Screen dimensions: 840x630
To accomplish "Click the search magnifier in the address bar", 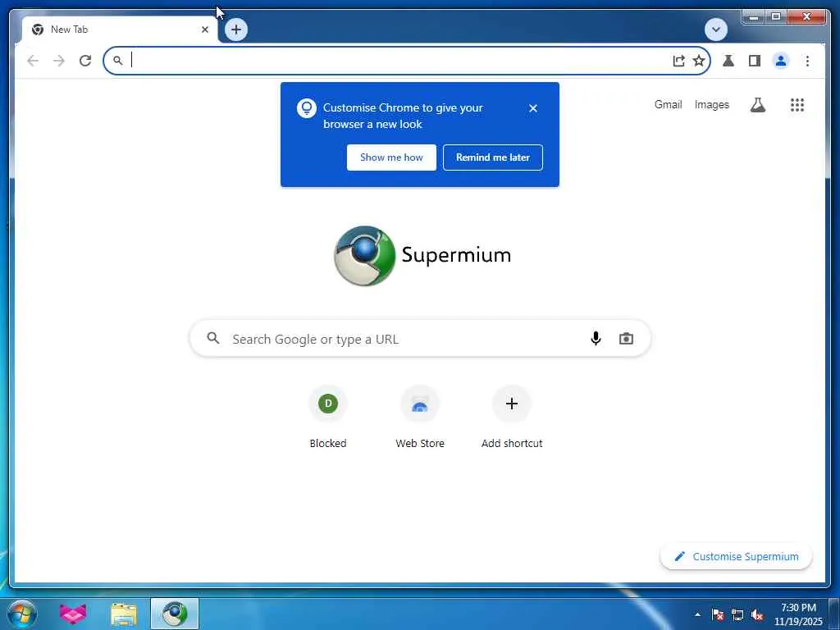I will 118,61.
